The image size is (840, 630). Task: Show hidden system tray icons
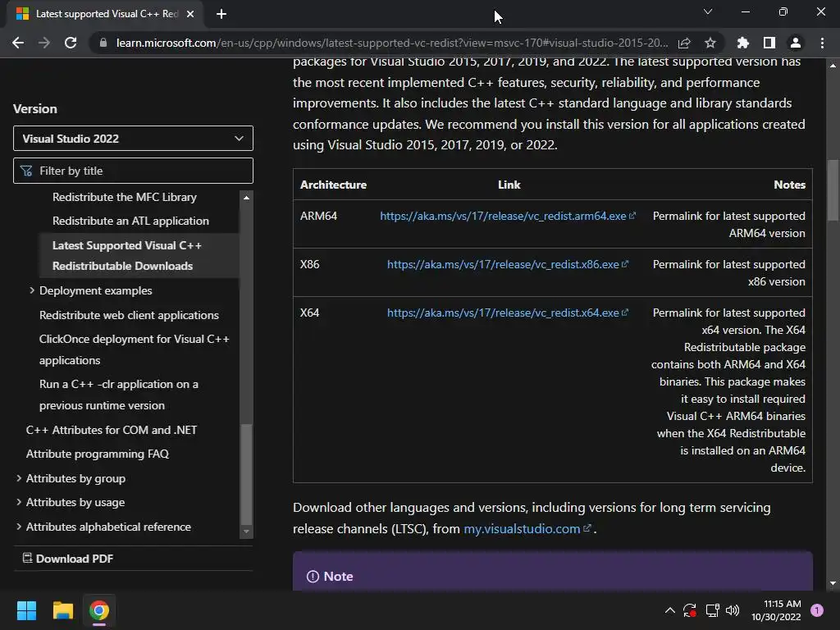point(669,610)
